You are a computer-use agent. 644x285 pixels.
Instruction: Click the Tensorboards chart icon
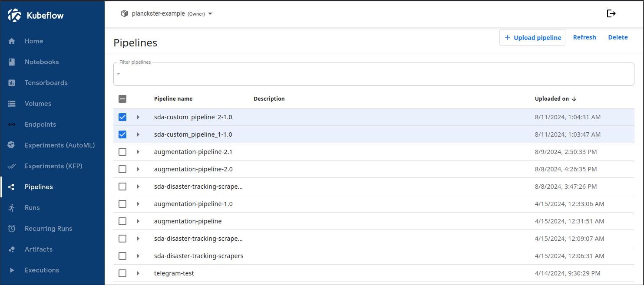(x=12, y=83)
